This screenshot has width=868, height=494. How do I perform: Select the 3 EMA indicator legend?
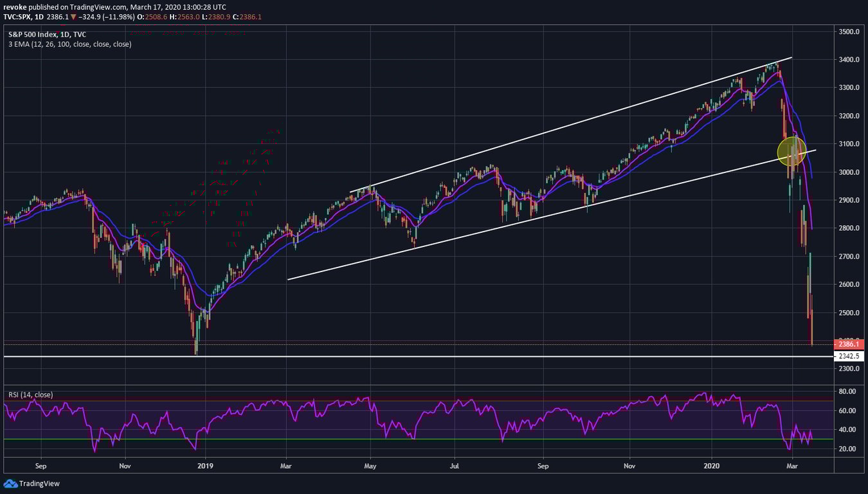pos(68,44)
